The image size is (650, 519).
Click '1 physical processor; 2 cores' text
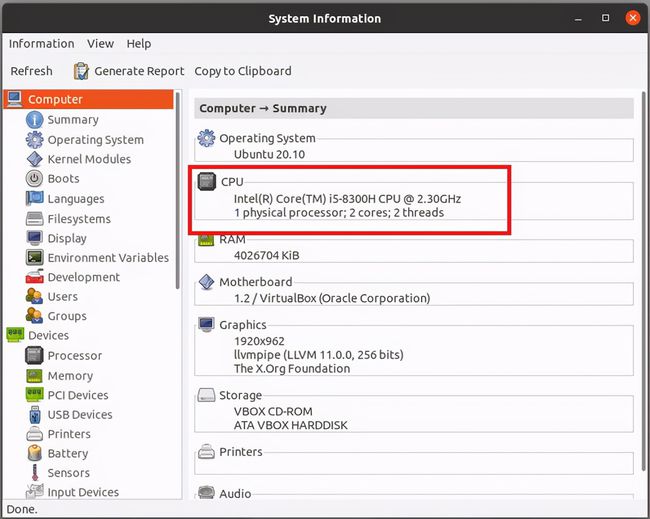339,213
